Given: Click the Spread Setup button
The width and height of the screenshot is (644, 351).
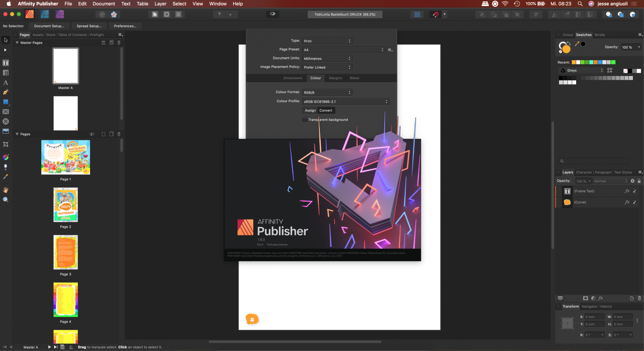Looking at the screenshot, I should pos(89,26).
